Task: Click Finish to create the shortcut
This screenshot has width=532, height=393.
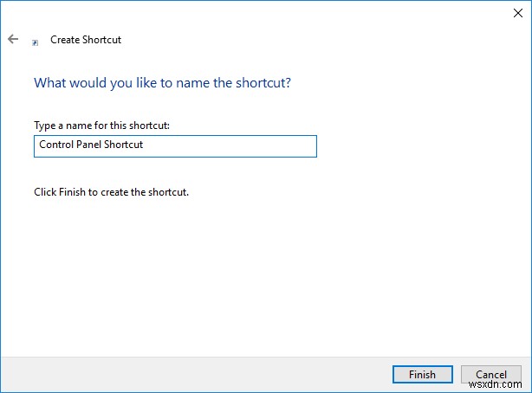Action: tap(423, 374)
